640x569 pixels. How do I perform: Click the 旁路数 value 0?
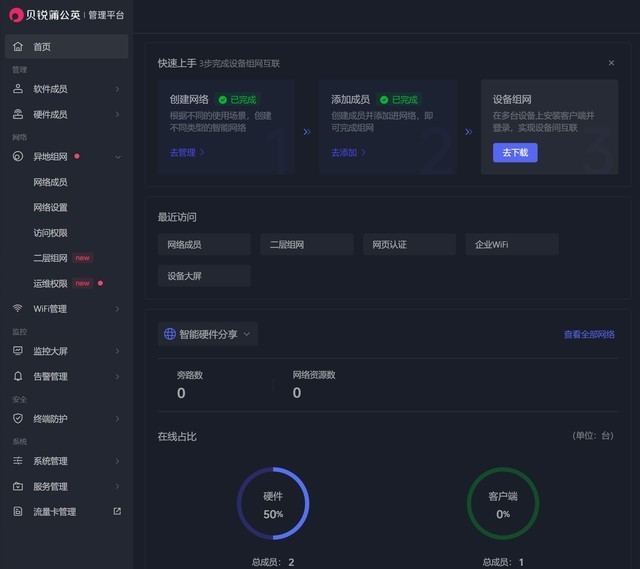(181, 393)
